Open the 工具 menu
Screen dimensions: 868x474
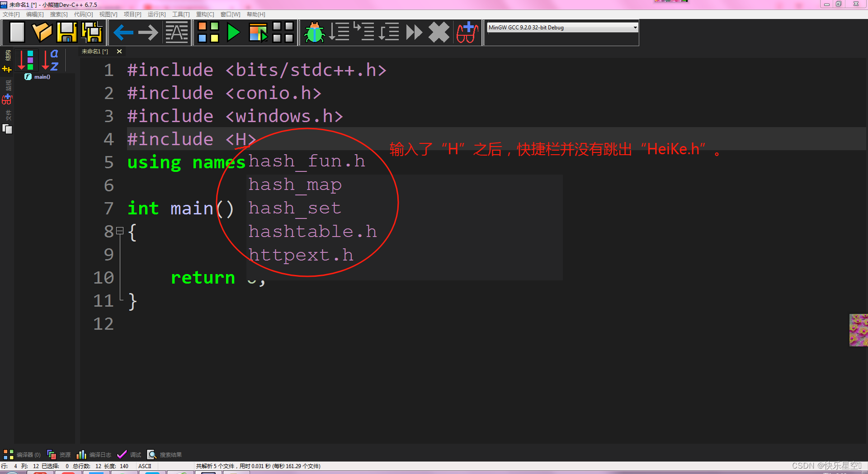point(181,14)
